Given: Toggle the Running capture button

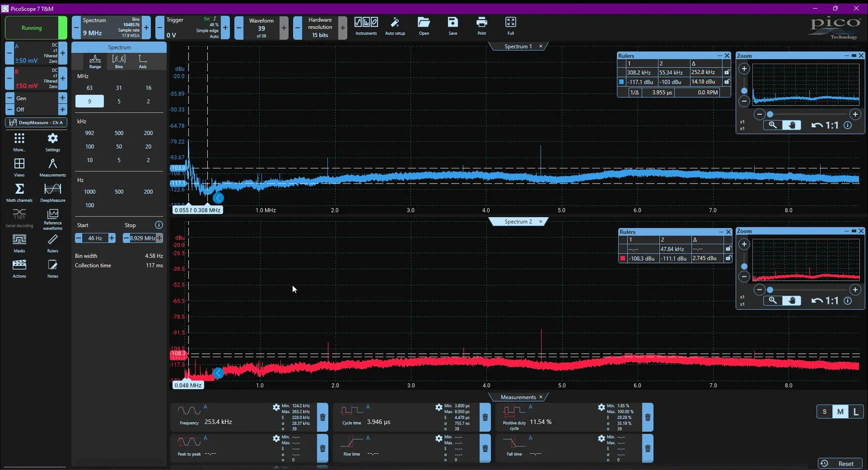Looking at the screenshot, I should tap(32, 28).
